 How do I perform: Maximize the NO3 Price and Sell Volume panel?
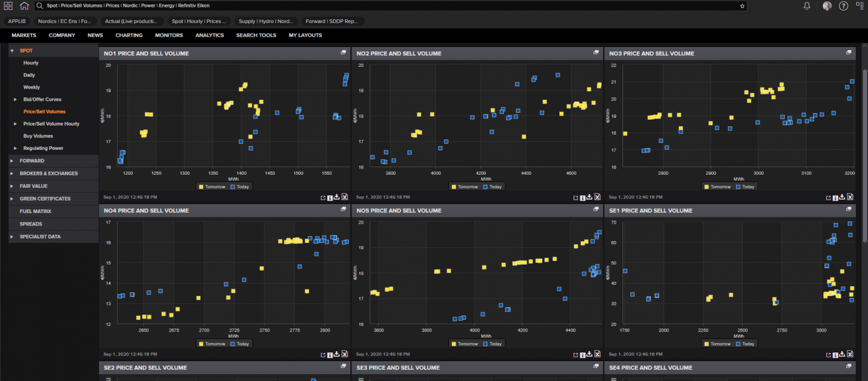click(x=849, y=53)
